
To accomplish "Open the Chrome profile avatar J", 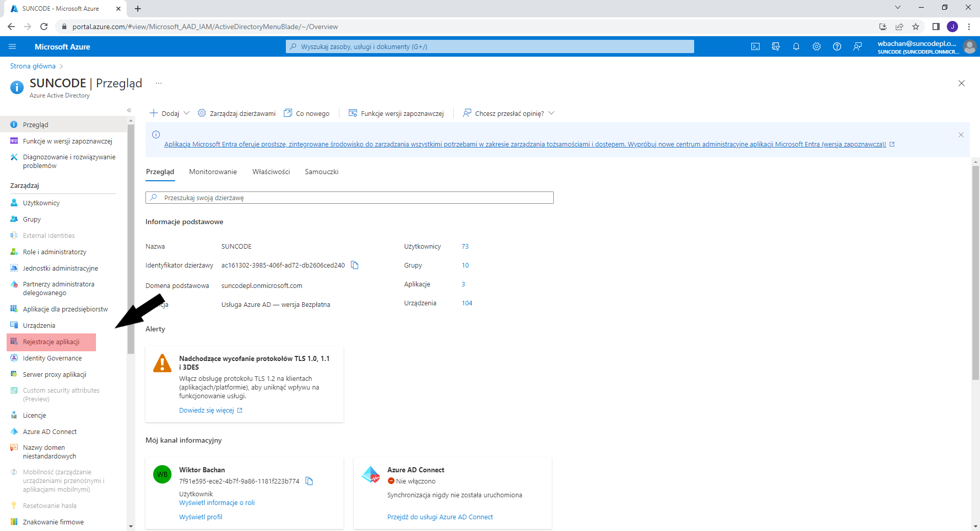I will pos(952,27).
